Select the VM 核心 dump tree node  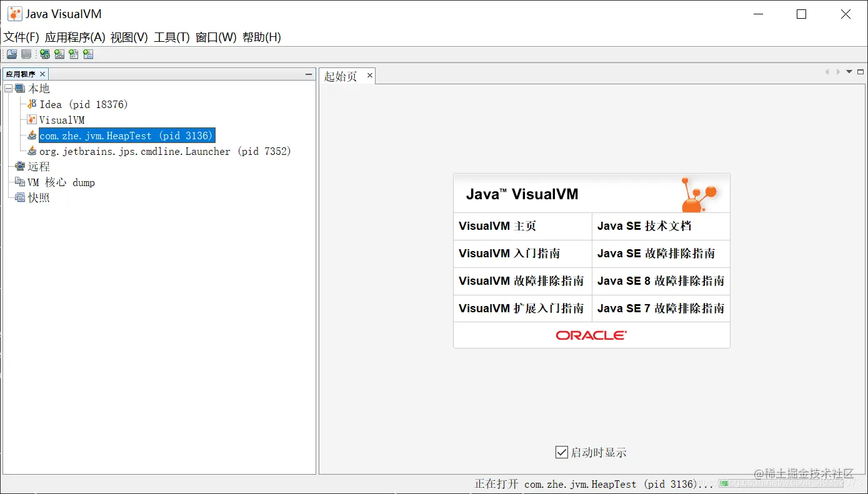pyautogui.click(x=61, y=182)
